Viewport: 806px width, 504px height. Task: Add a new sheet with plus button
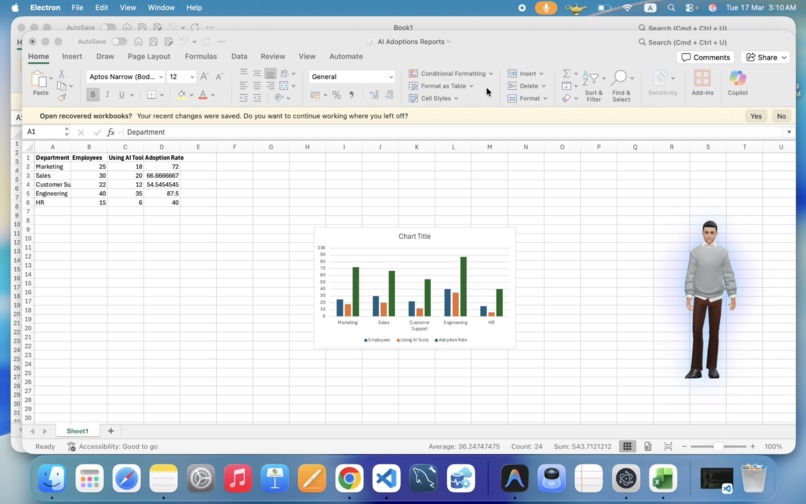(111, 431)
